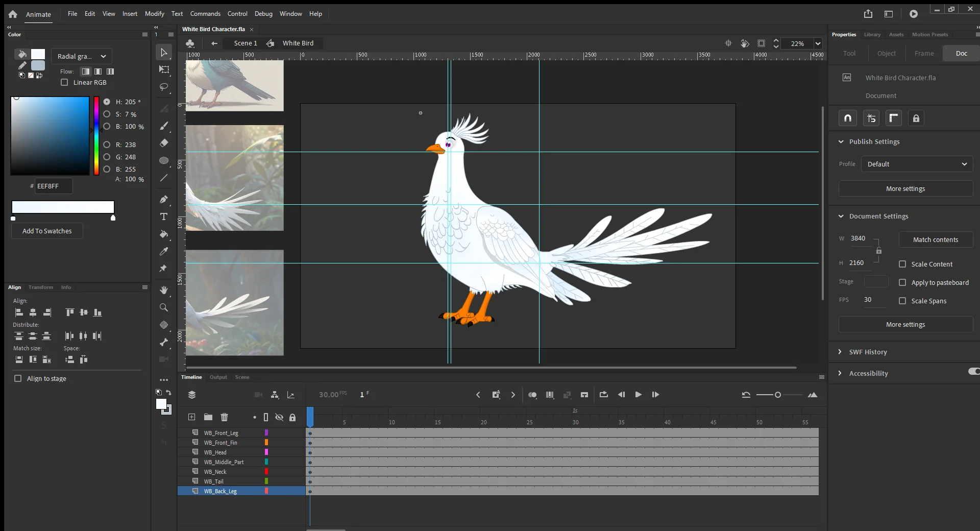Image resolution: width=980 pixels, height=531 pixels.
Task: Click the vertical hue spectrum slider
Action: coord(96,136)
